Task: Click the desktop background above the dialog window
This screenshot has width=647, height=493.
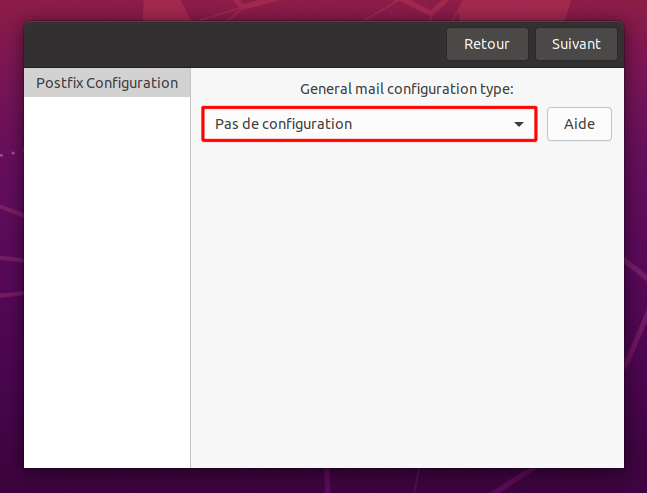Action: coord(324,10)
